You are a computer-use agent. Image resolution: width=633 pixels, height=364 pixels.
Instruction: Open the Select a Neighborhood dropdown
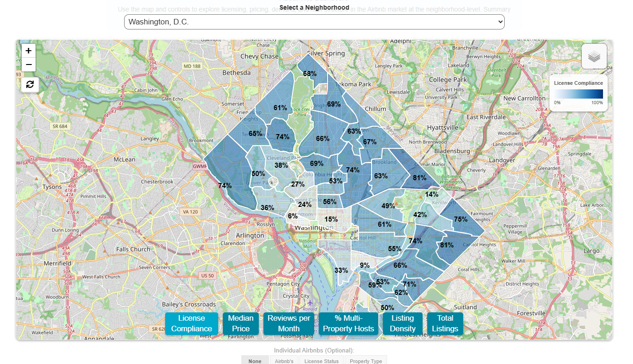(314, 22)
